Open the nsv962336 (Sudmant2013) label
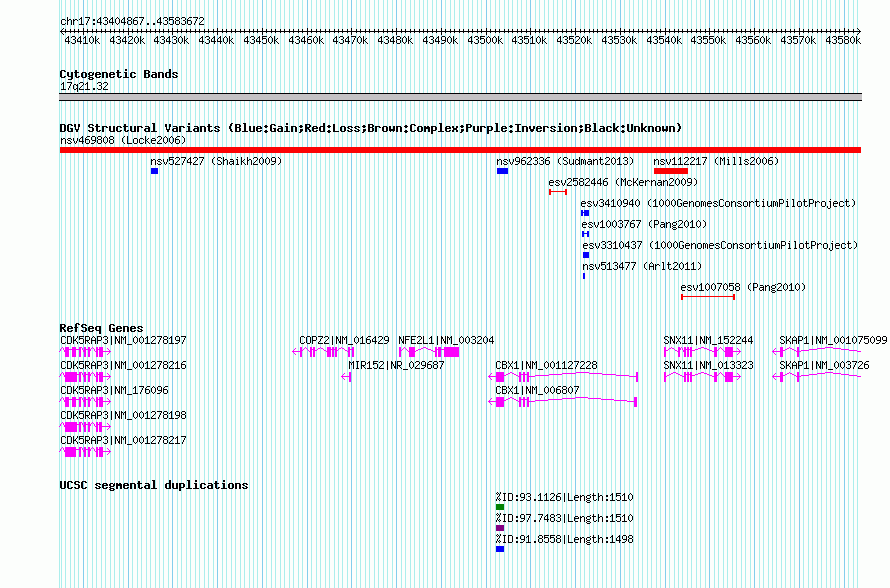The height and width of the screenshot is (588, 890). point(565,161)
